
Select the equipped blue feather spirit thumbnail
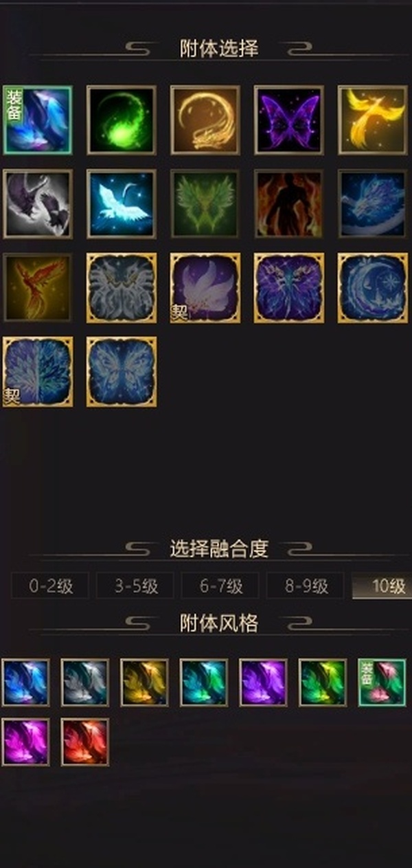pyautogui.click(x=38, y=120)
